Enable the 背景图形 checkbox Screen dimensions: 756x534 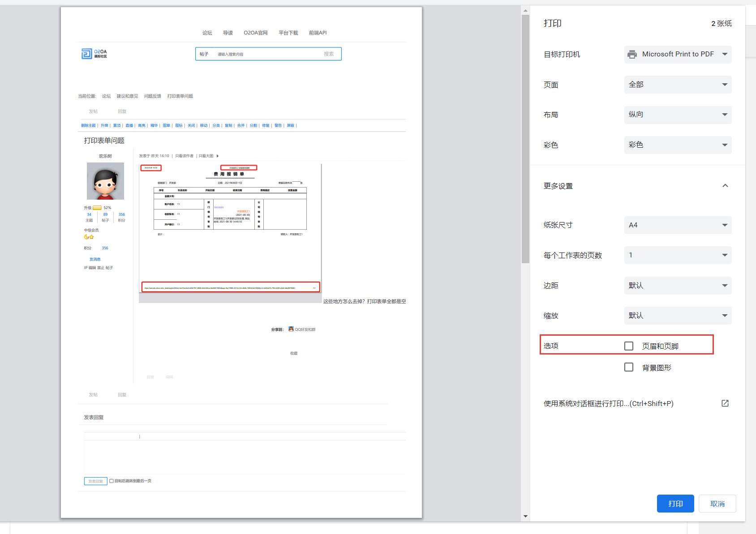tap(629, 367)
